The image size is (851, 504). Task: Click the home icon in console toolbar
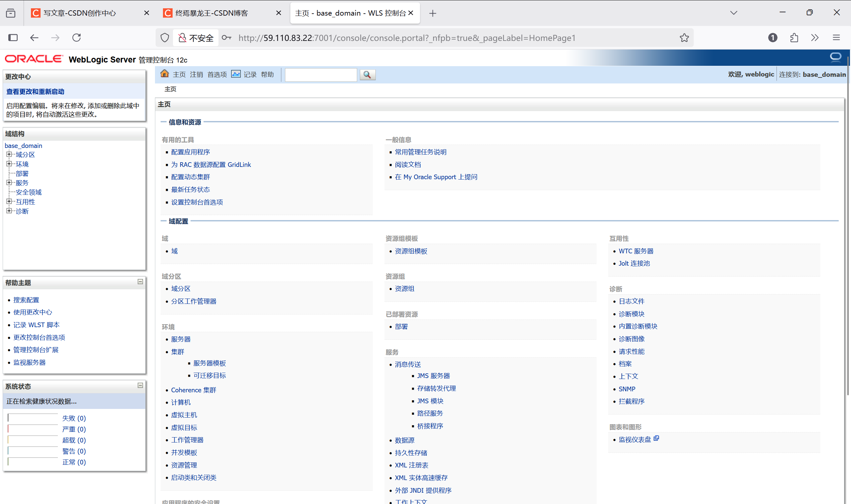[x=165, y=74]
